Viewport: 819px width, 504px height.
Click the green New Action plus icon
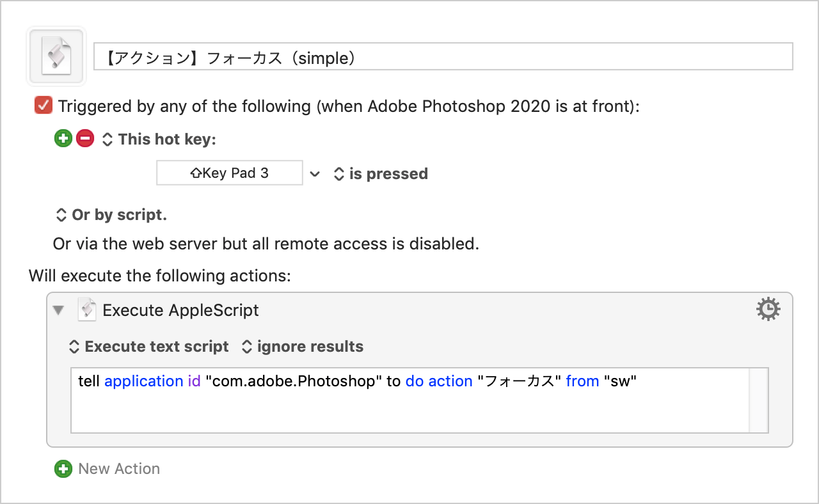pyautogui.click(x=63, y=469)
